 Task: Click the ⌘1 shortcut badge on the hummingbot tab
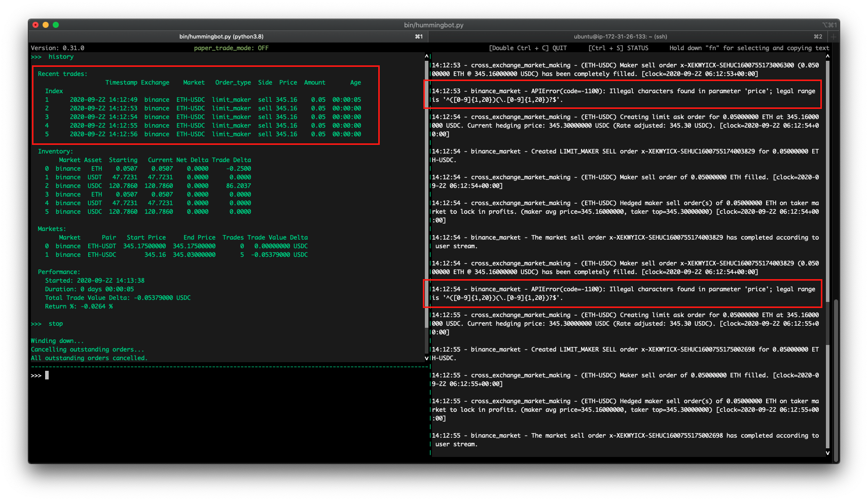(x=418, y=36)
